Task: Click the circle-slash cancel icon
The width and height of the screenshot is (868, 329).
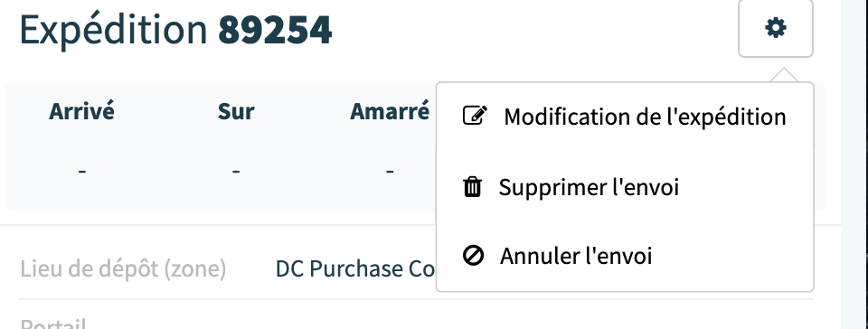Action: (x=473, y=256)
